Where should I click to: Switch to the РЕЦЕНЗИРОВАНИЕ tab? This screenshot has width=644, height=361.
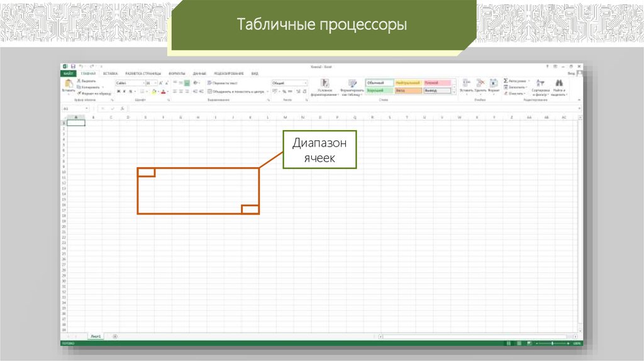(229, 74)
